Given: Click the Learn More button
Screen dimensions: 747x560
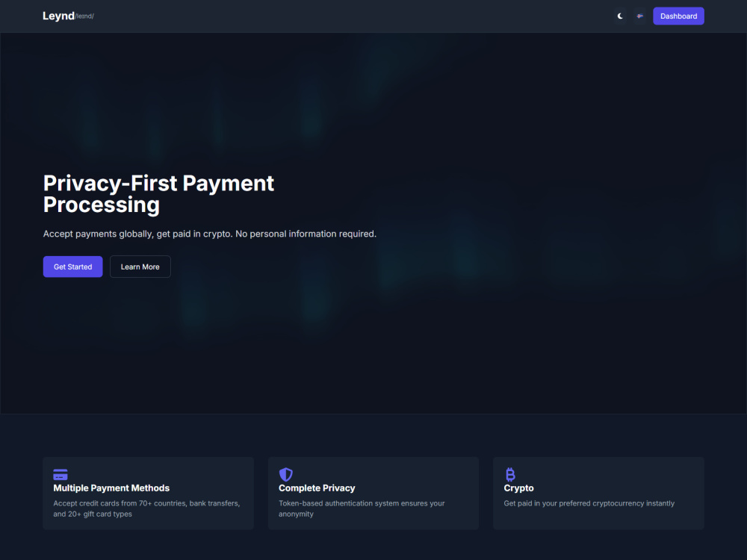Looking at the screenshot, I should click(140, 267).
